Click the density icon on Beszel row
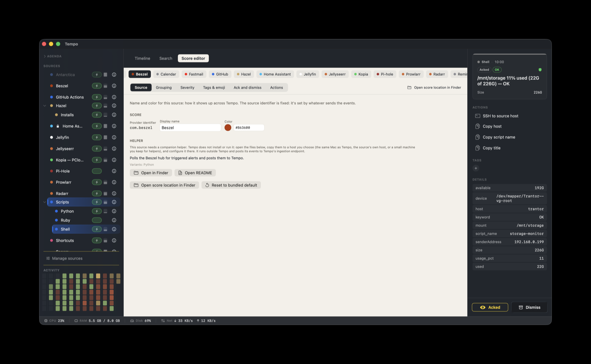This screenshot has width=591, height=364. pyautogui.click(x=105, y=86)
